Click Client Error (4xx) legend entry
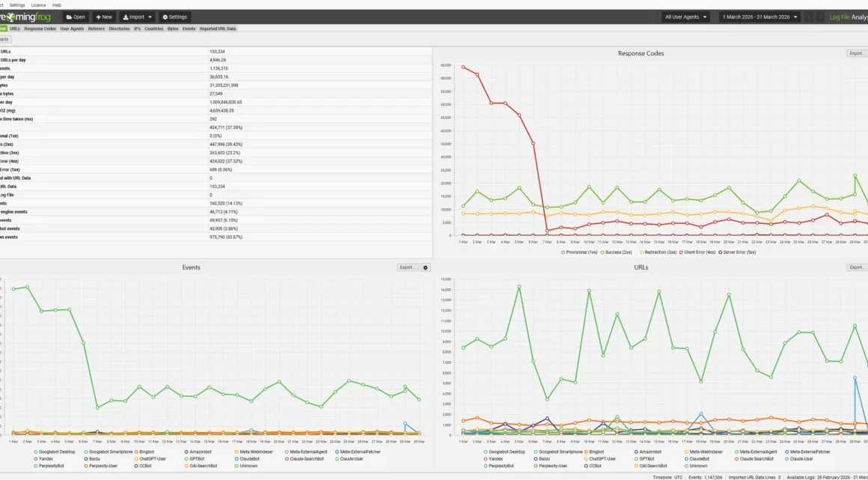 [x=697, y=252]
